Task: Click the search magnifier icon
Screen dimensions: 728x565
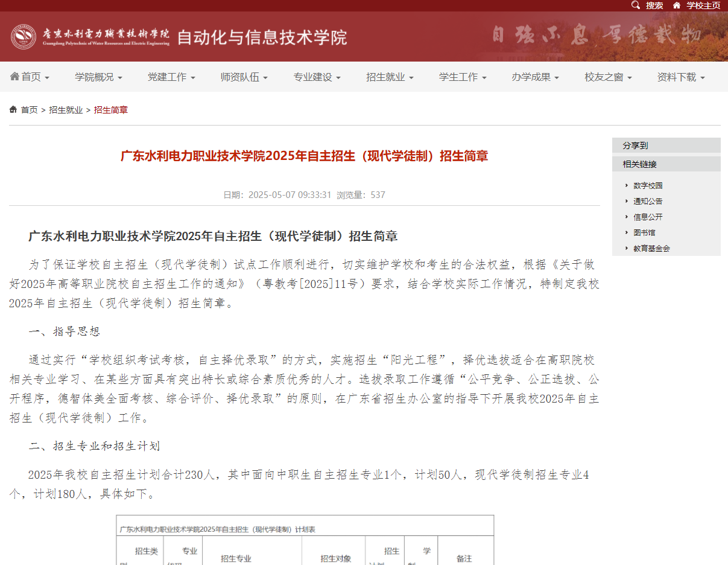Action: point(636,5)
